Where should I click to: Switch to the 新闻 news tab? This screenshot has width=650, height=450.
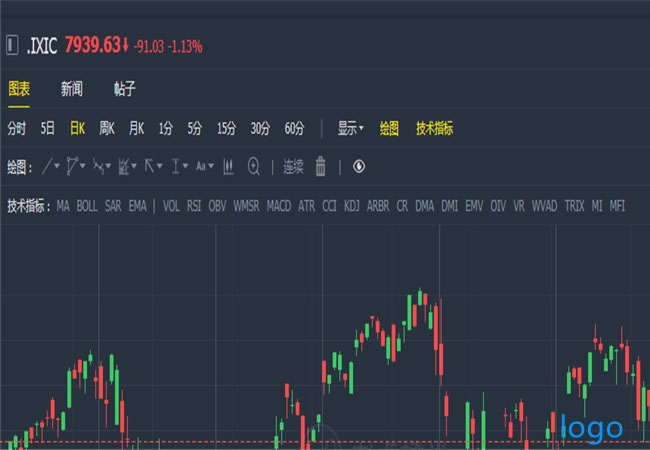[72, 89]
